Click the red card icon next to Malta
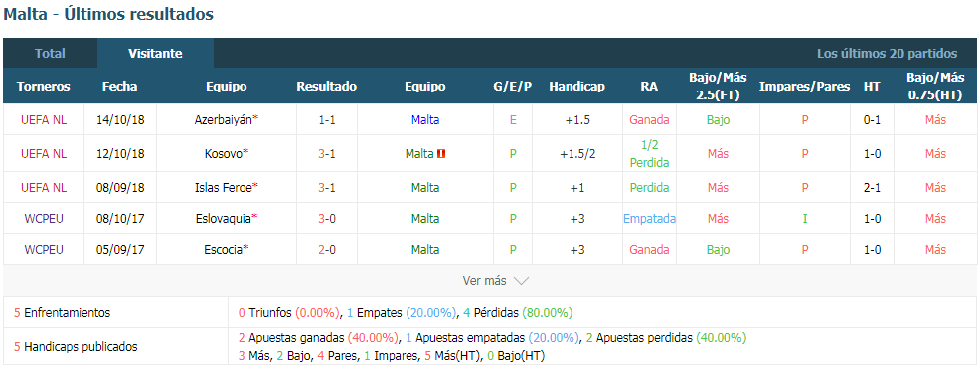 point(441,154)
